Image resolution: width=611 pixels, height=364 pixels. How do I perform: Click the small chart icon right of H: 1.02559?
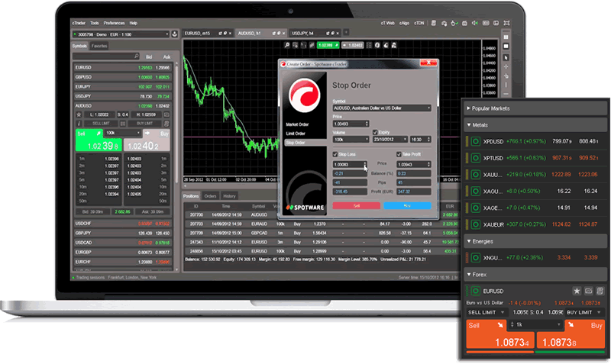click(x=166, y=114)
